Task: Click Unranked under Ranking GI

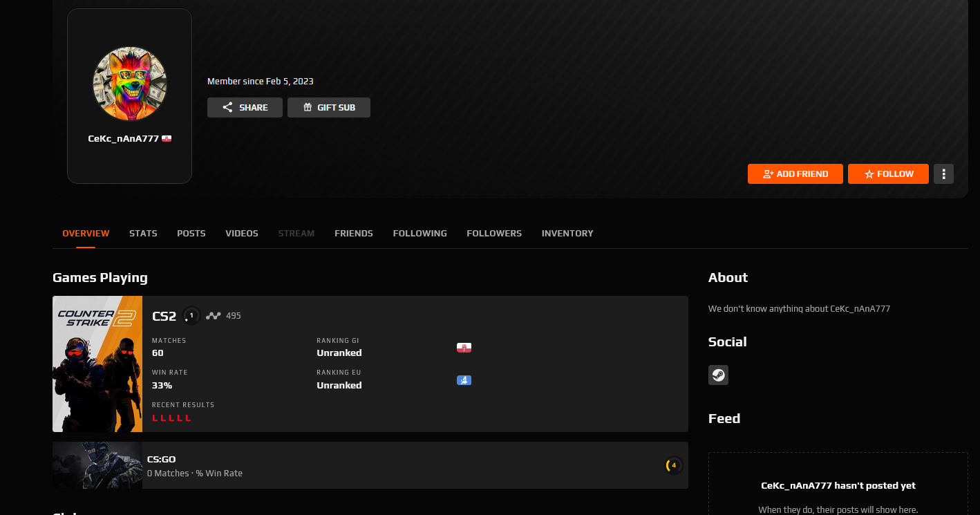Action: tap(339, 353)
